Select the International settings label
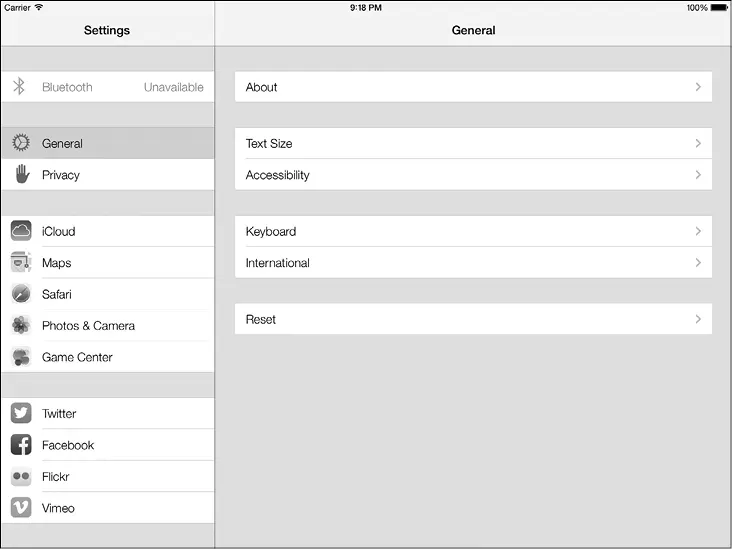The image size is (732, 549). click(x=278, y=263)
